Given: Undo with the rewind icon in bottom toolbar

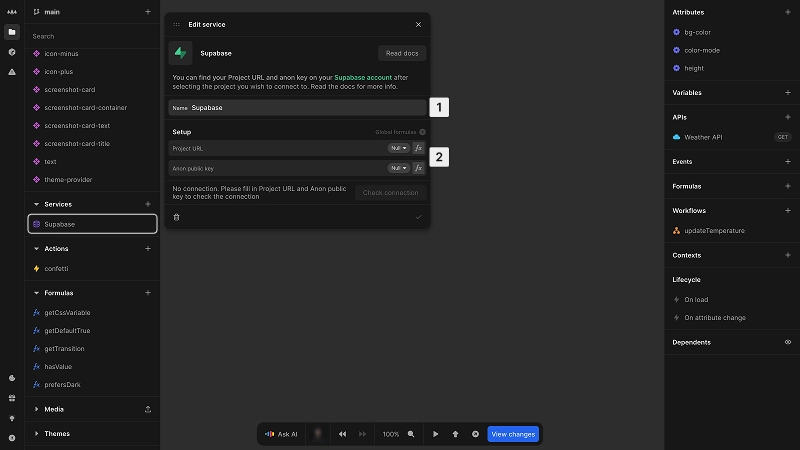Looking at the screenshot, I should coord(342,434).
